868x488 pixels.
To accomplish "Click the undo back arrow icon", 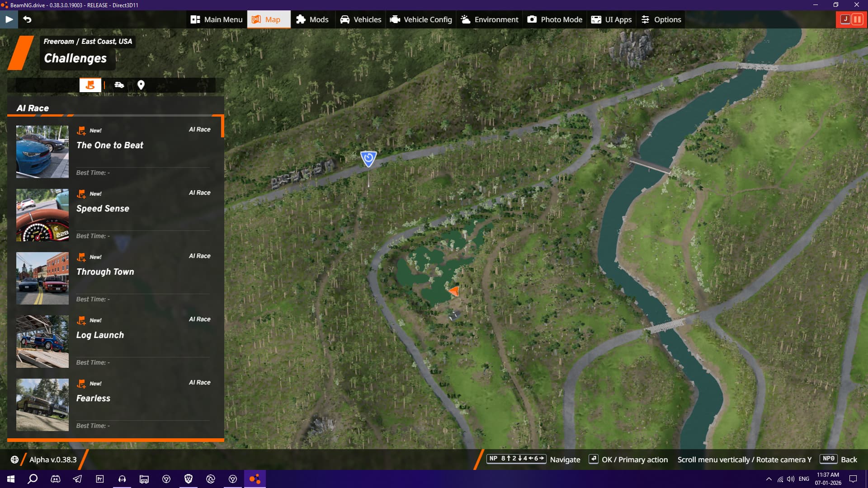I will [27, 19].
